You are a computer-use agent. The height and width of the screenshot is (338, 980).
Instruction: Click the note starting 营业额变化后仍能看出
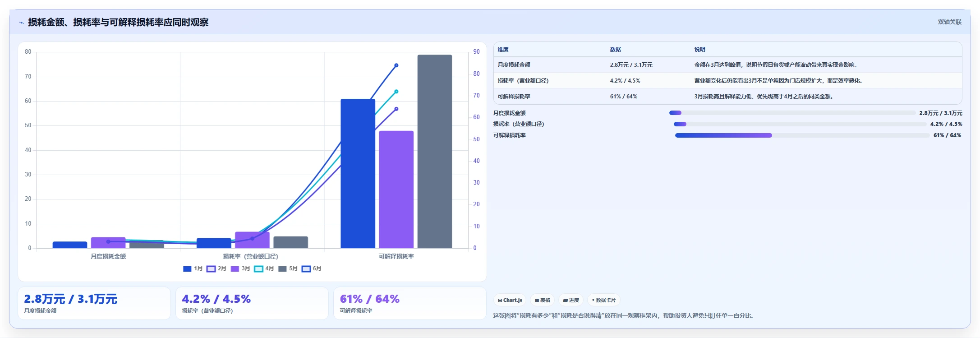click(779, 81)
